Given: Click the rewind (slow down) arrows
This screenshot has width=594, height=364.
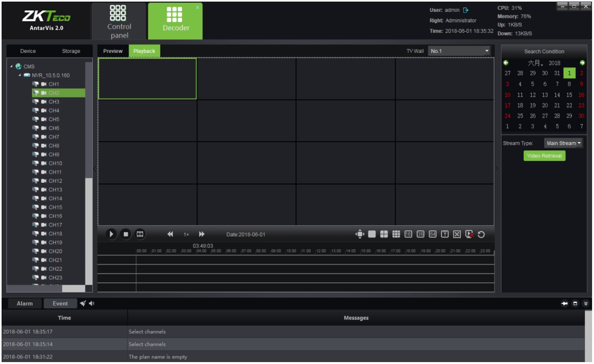Looking at the screenshot, I should pyautogui.click(x=170, y=234).
